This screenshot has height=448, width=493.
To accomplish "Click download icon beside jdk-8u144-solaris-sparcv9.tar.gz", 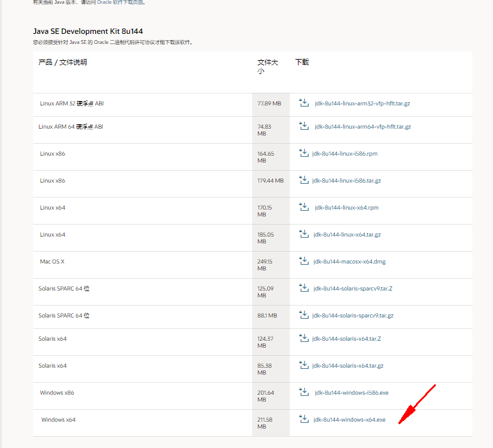I will [304, 315].
